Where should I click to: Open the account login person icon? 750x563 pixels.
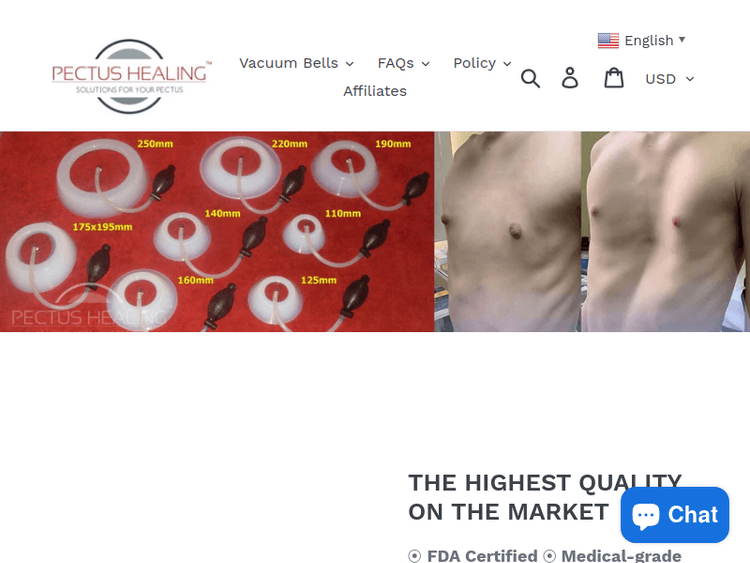tap(570, 78)
